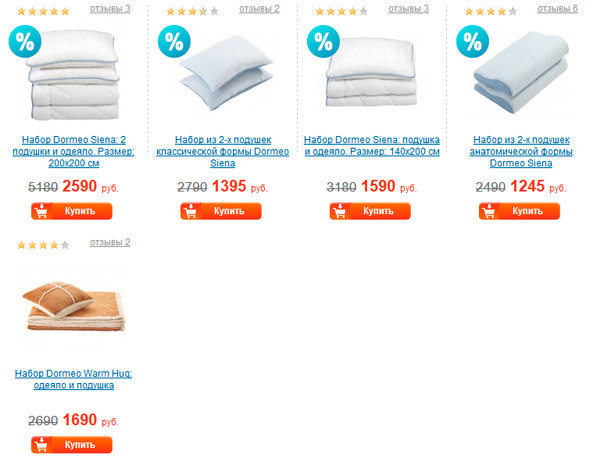Click percent badge on anatomic pillows set
The image size is (600, 462).
coord(473,41)
